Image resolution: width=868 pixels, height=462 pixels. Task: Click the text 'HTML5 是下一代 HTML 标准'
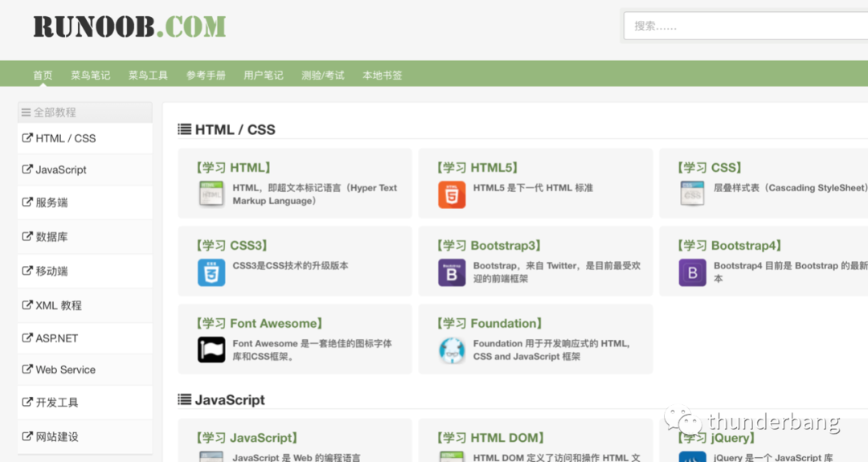533,188
